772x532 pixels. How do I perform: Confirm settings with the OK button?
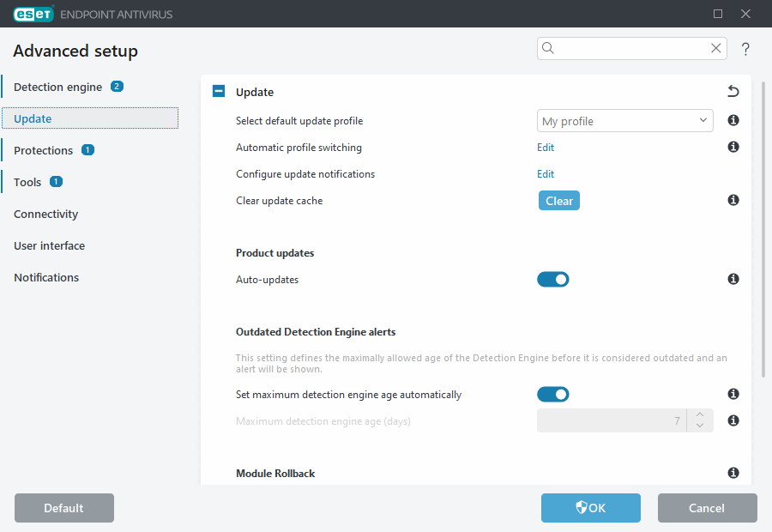point(590,508)
